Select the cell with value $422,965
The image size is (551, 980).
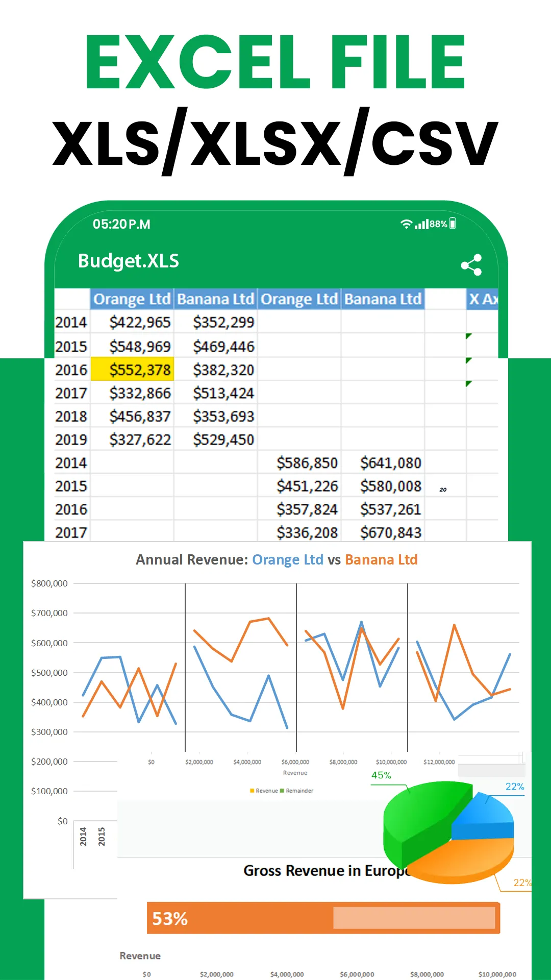pyautogui.click(x=139, y=323)
